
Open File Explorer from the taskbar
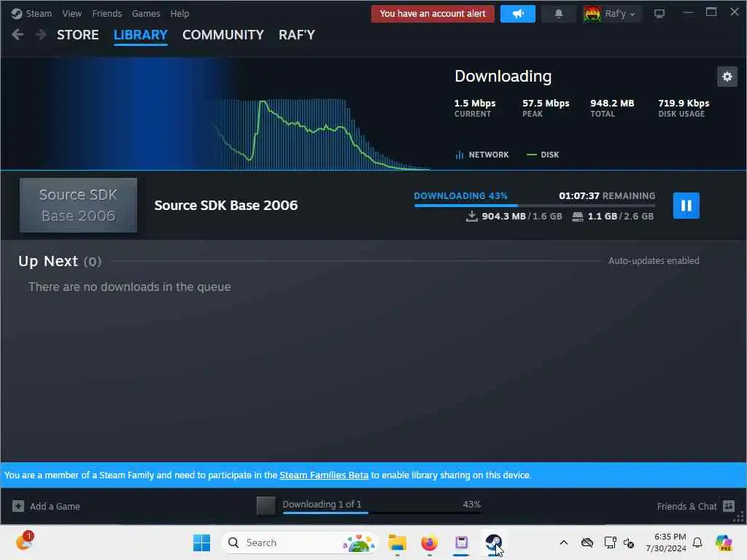pyautogui.click(x=397, y=542)
